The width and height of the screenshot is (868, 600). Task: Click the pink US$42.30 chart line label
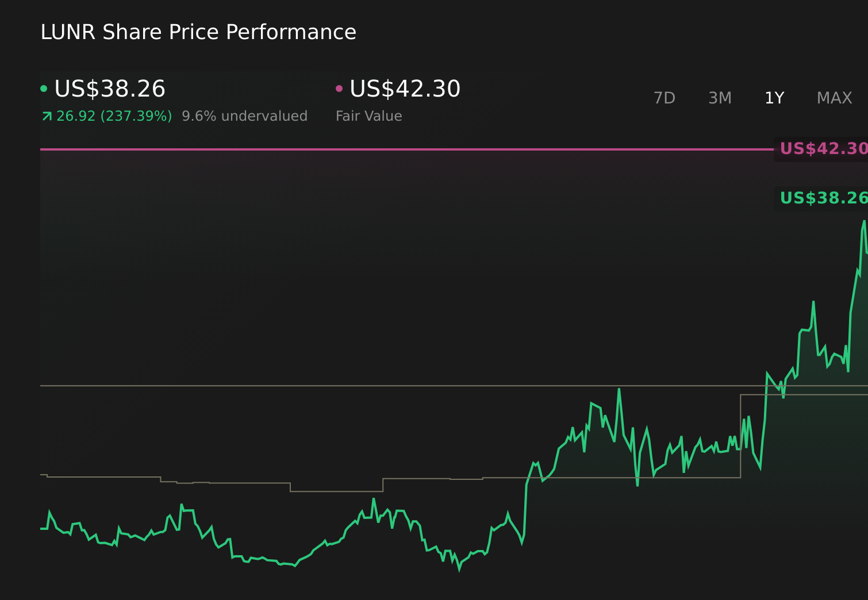coord(823,149)
